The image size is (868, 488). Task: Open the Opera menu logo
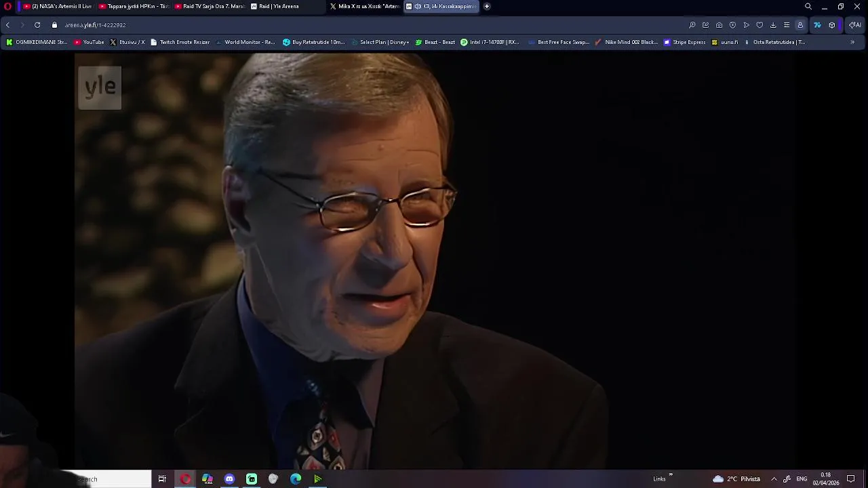8,6
